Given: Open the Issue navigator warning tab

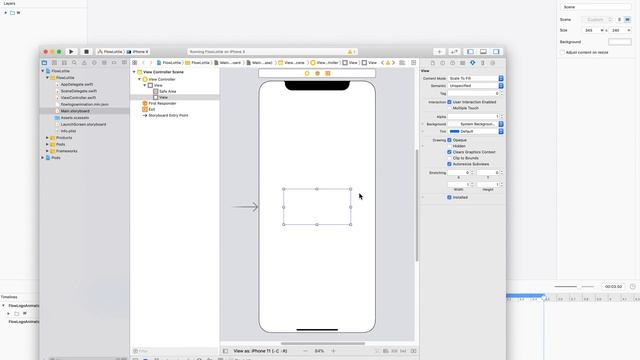Looking at the screenshot, I should tap(84, 63).
